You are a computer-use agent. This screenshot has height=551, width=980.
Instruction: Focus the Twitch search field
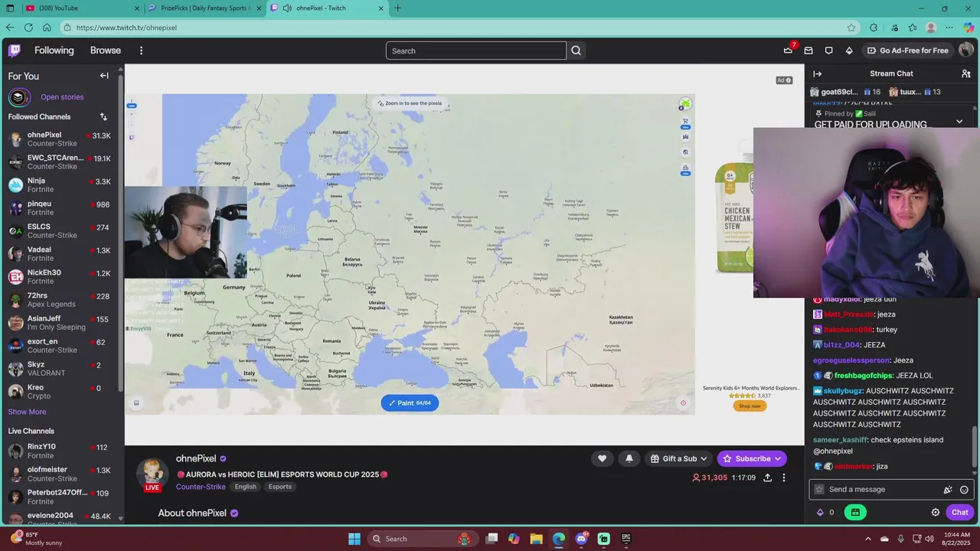click(476, 51)
